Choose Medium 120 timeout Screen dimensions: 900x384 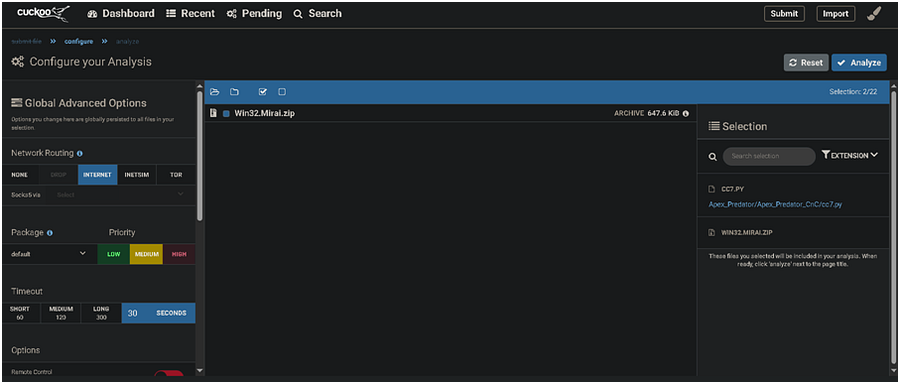coord(61,313)
